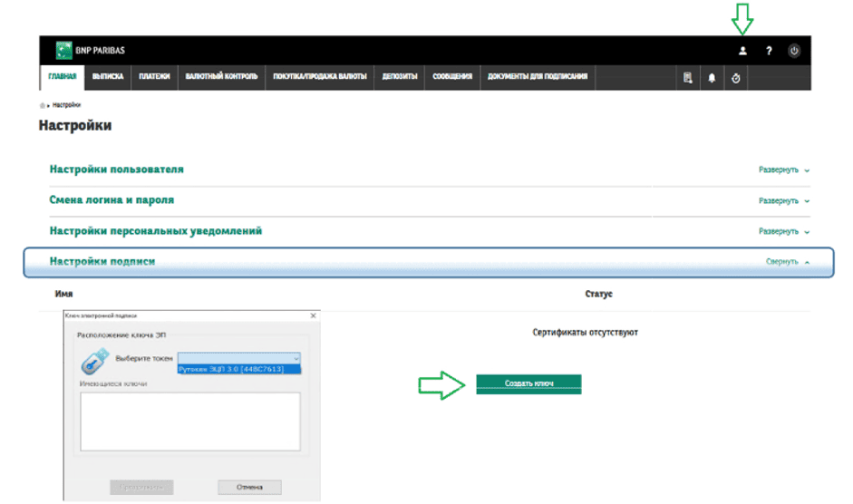
Task: Click the Отмена button in dialog
Action: (x=249, y=487)
